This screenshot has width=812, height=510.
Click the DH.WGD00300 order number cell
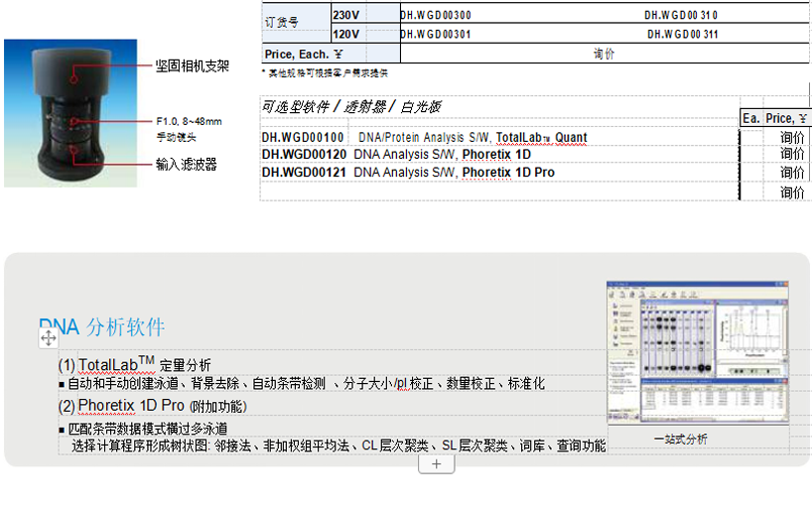pos(436,15)
